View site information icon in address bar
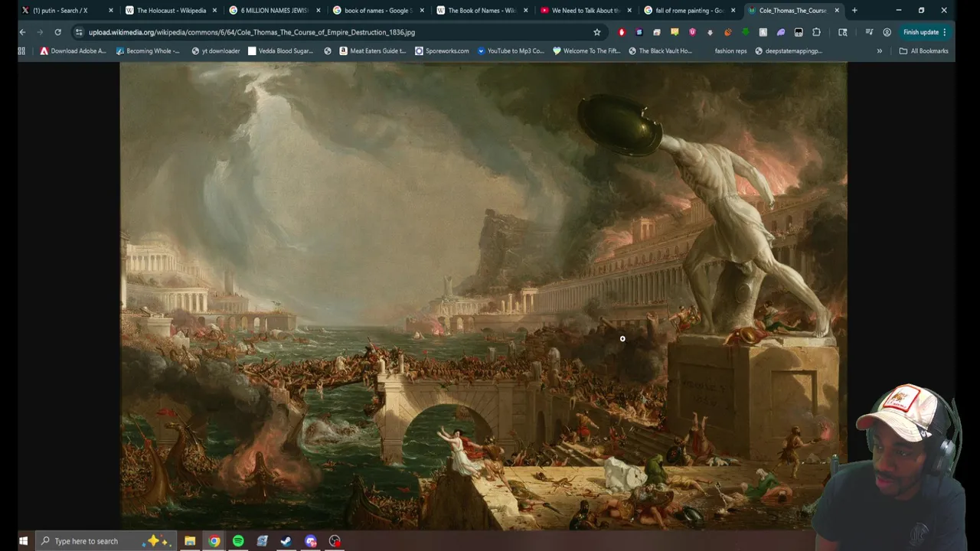 pos(79,32)
